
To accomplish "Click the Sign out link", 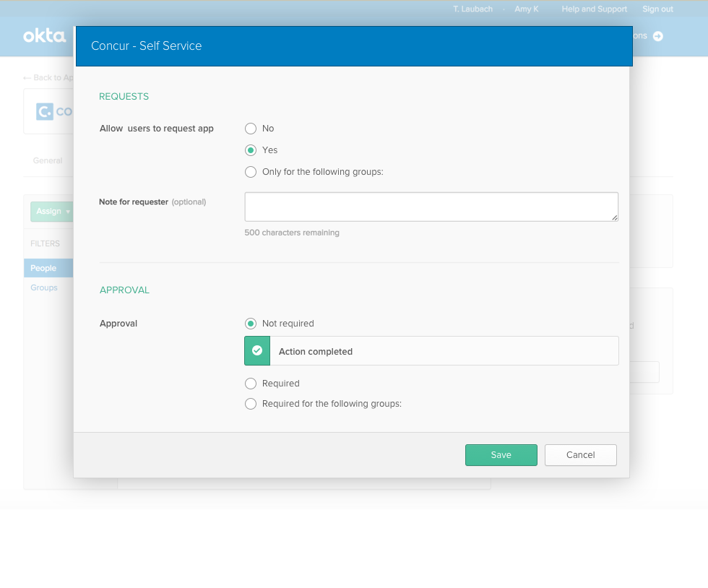I will coord(657,9).
